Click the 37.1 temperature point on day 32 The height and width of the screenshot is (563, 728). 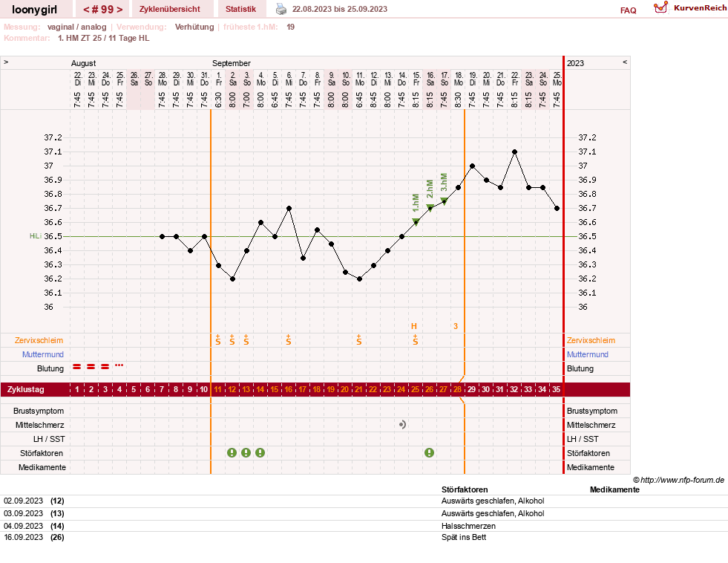pyautogui.click(x=514, y=152)
